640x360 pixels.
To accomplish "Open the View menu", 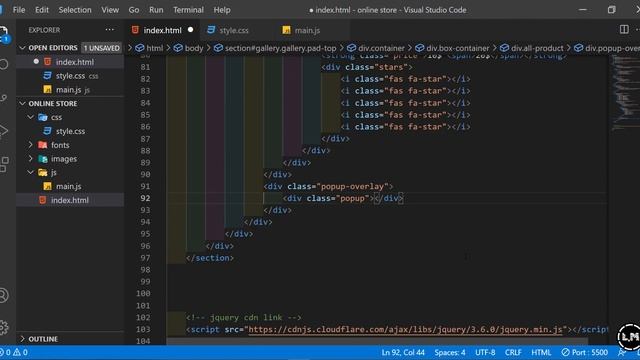I will point(110,10).
